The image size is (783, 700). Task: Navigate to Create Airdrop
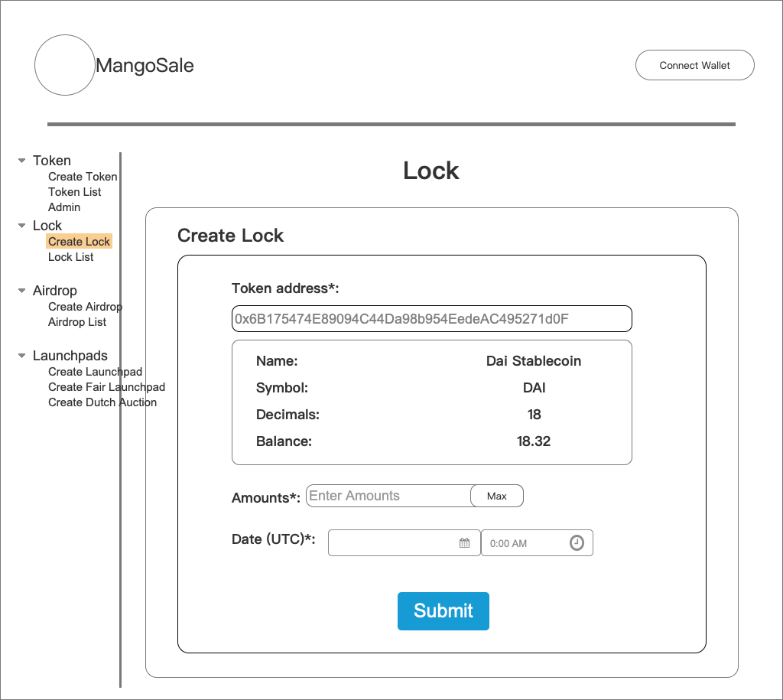coord(85,307)
